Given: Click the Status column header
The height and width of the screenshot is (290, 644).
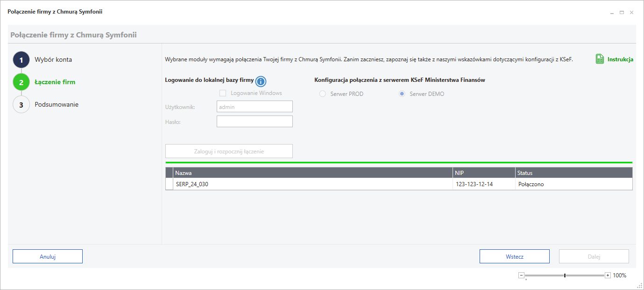Looking at the screenshot, I should tap(574, 173).
